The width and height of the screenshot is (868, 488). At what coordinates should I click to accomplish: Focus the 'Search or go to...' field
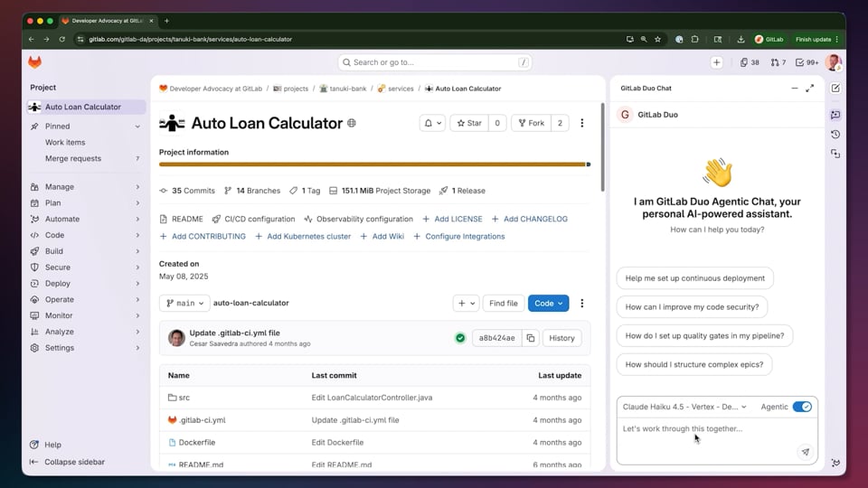435,62
